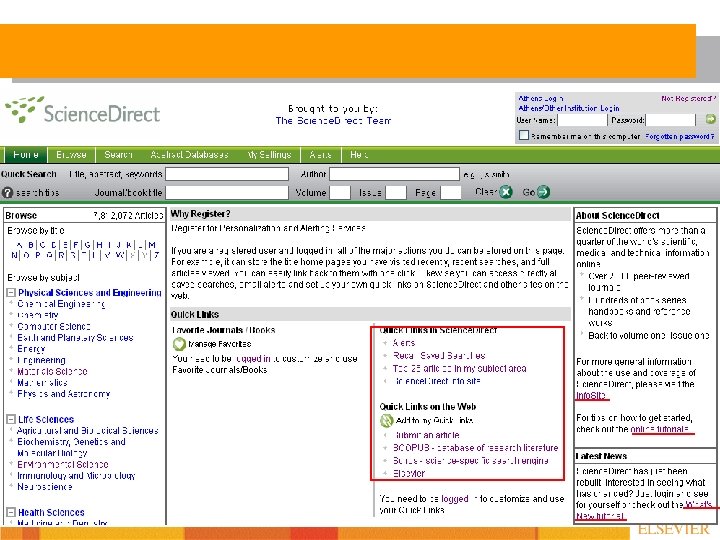The width and height of the screenshot is (720, 540).
Task: Browse titles starting with letter N
Action: click(14, 255)
